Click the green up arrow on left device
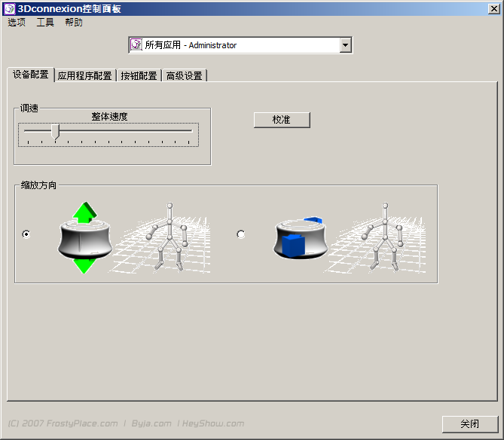This screenshot has width=504, height=440. pyautogui.click(x=85, y=211)
